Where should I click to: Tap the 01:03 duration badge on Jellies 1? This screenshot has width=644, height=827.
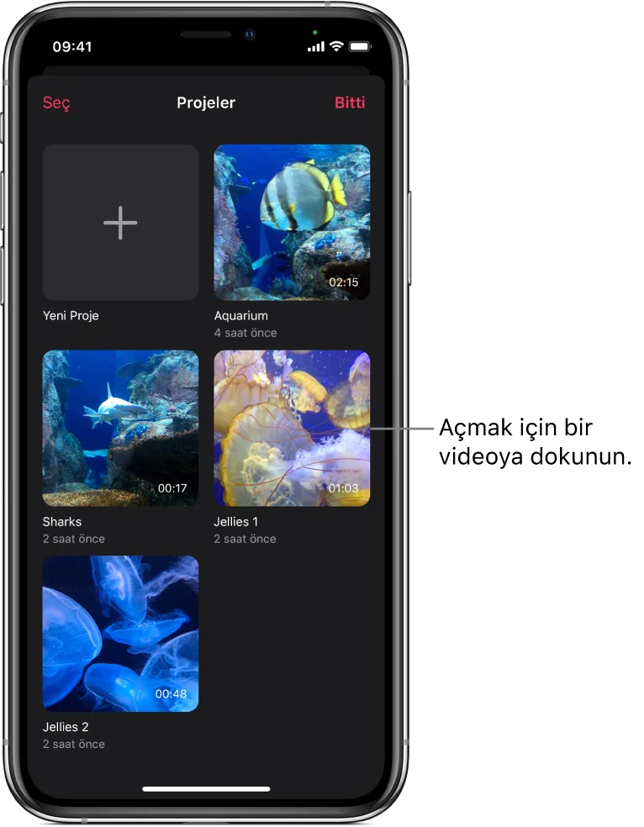click(343, 488)
